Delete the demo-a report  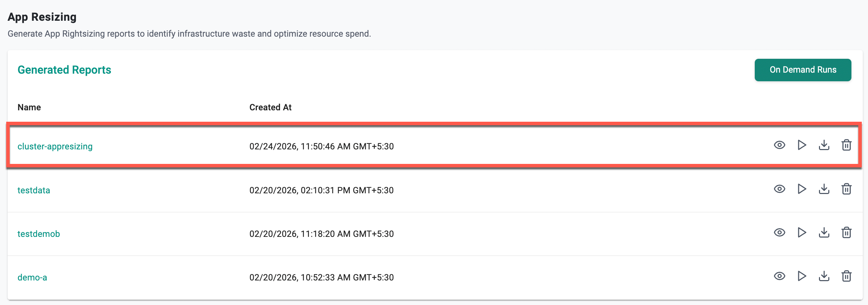pyautogui.click(x=846, y=276)
